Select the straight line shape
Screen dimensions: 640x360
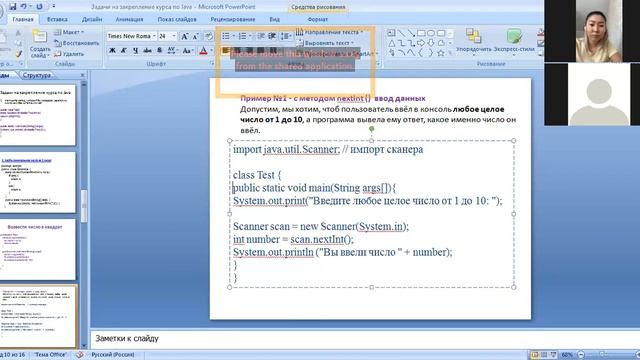coord(402,33)
